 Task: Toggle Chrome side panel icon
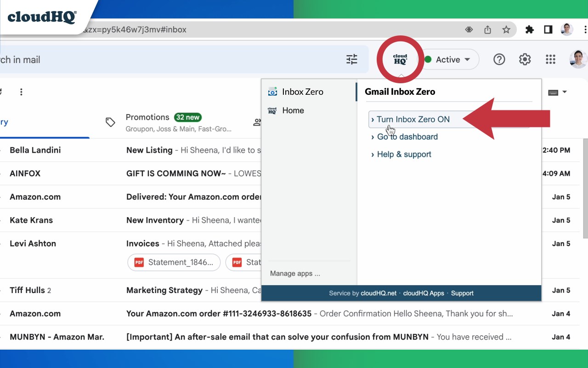(548, 30)
